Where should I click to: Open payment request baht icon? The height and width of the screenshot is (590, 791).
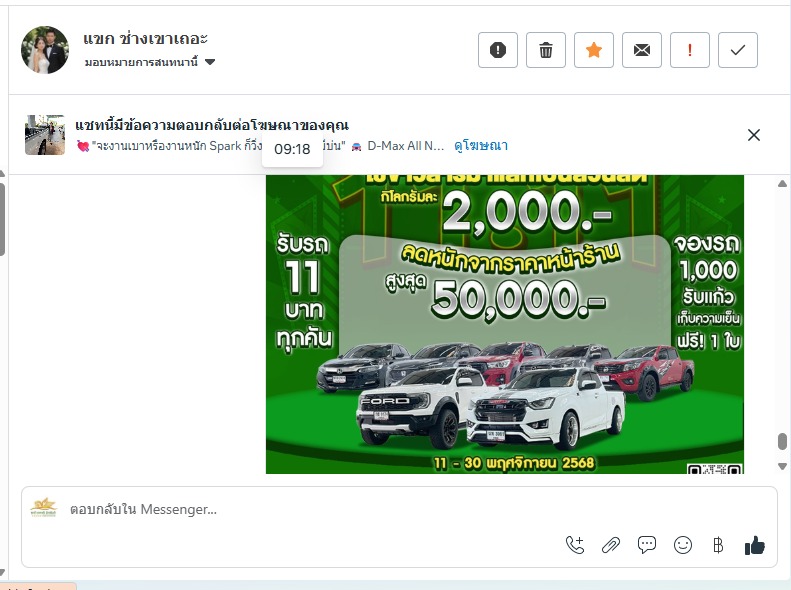coord(718,545)
